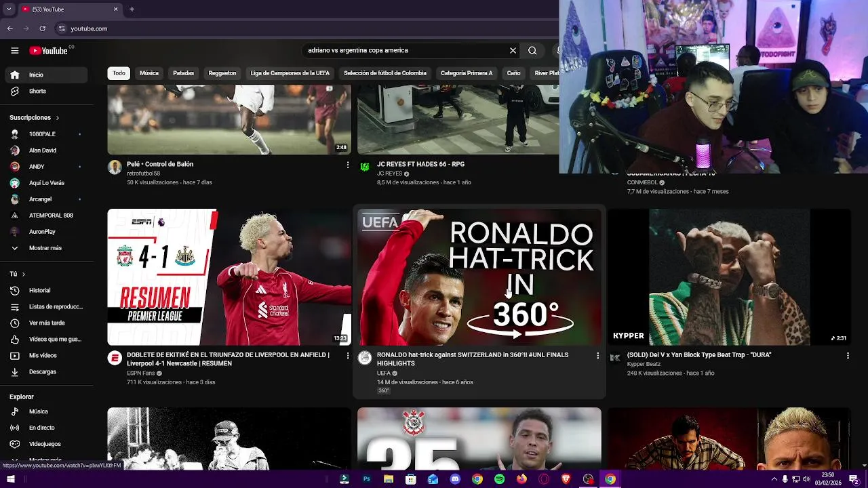Click the YouTube logo
Viewport: 868px width, 488px height.
[x=48, y=51]
